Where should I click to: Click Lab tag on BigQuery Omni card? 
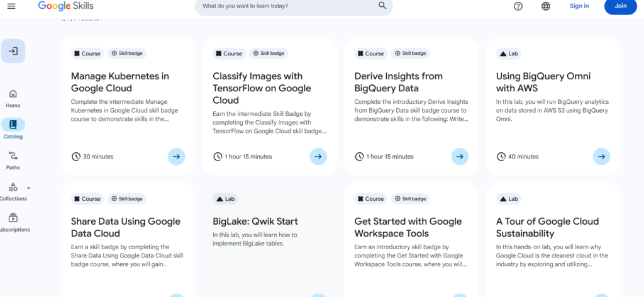(509, 53)
